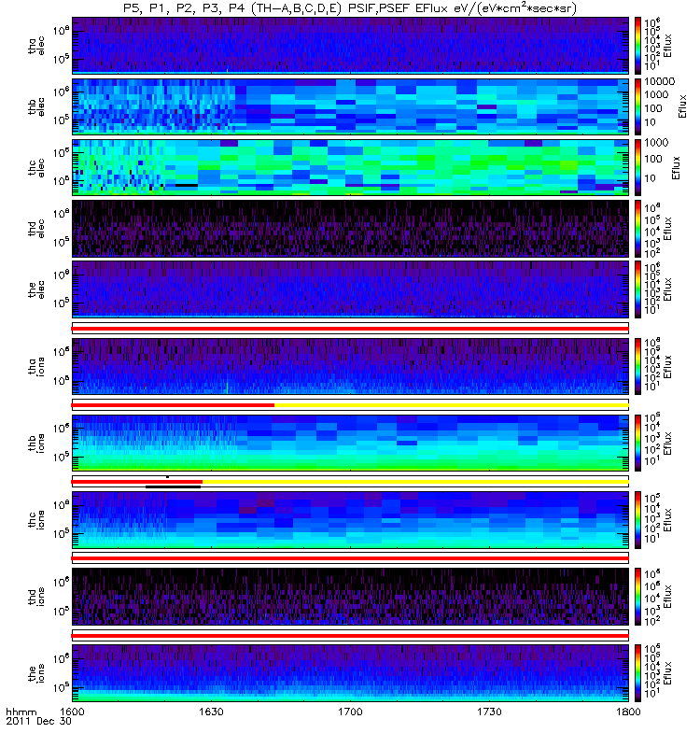700x747 pixels.
Task: Click the yellow segment of bar above thb ions
Action: [452, 405]
